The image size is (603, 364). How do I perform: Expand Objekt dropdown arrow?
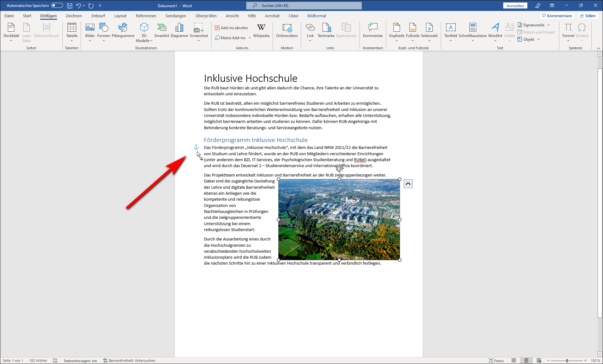(x=538, y=40)
